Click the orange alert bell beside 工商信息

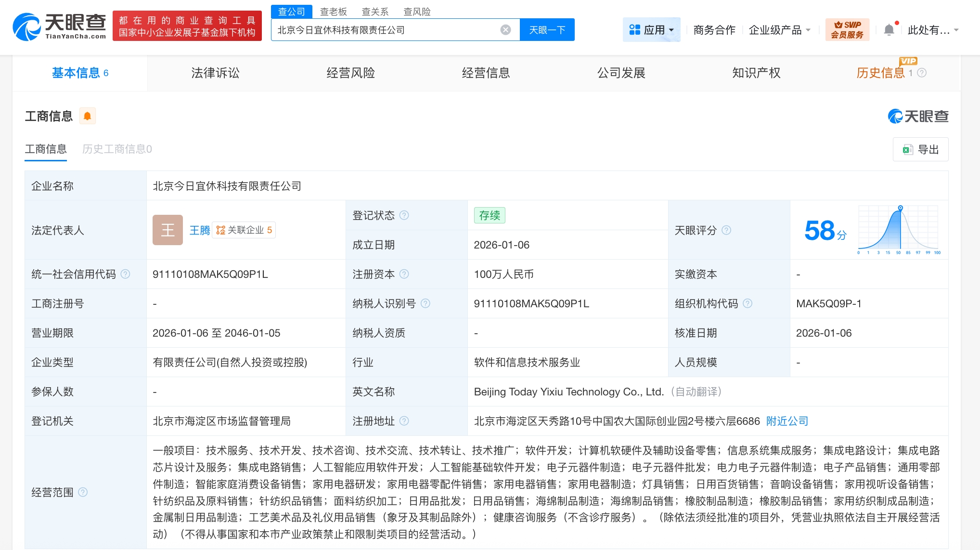pos(87,116)
